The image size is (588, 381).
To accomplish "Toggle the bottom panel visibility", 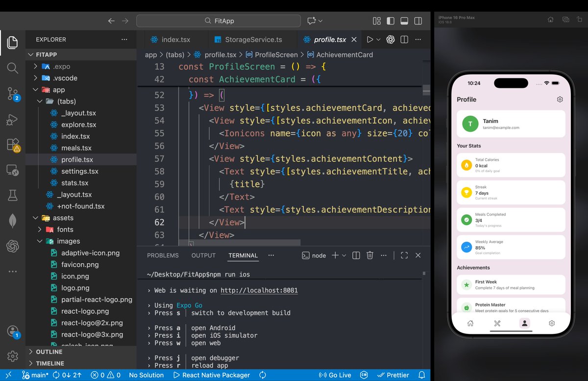I will 404,21.
